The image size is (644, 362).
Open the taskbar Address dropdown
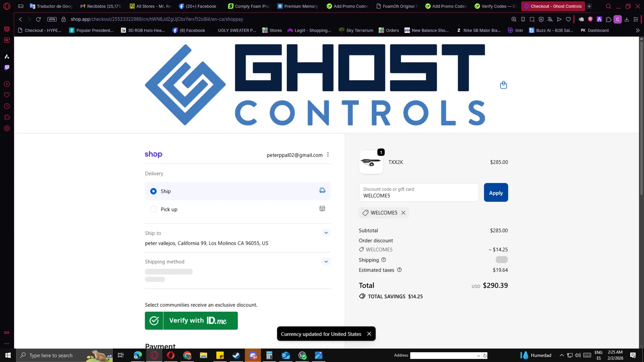point(478,356)
